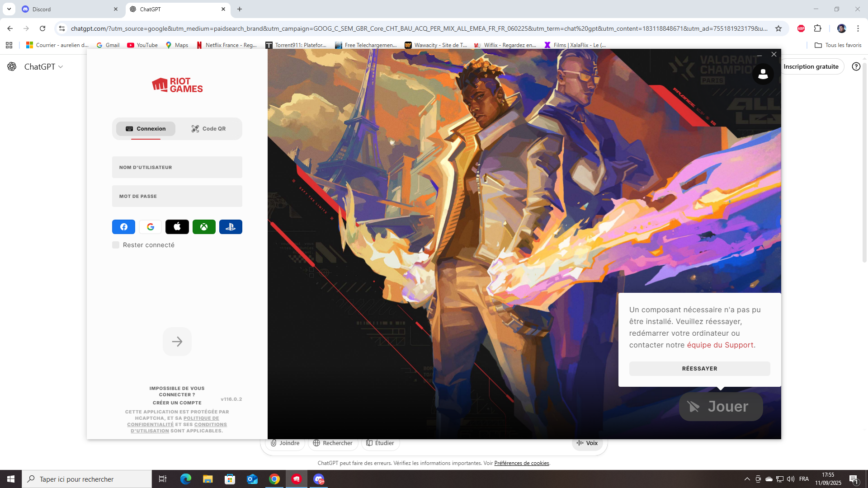Image resolution: width=868 pixels, height=488 pixels.
Task: Open the YouTube bookmark
Action: point(142,45)
